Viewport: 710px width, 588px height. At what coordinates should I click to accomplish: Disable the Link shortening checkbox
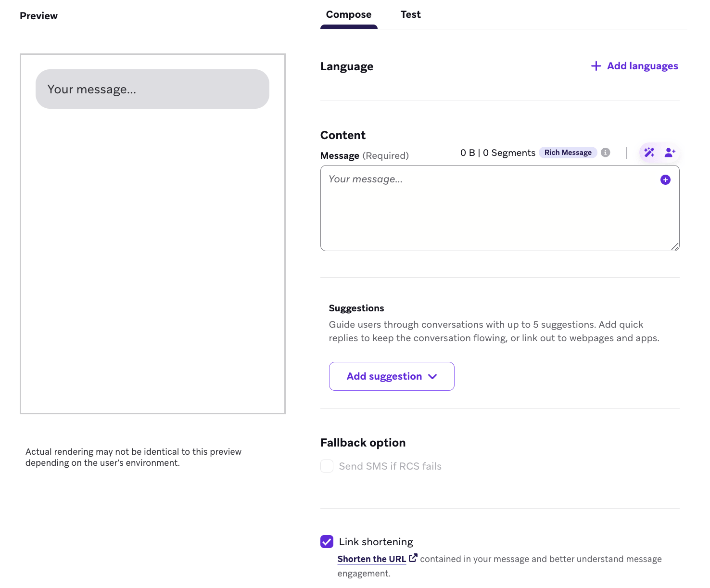tap(327, 541)
